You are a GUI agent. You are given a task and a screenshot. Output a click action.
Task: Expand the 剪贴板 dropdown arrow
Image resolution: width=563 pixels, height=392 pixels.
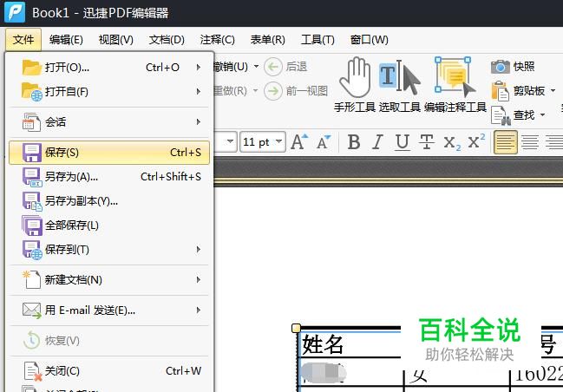[x=553, y=90]
